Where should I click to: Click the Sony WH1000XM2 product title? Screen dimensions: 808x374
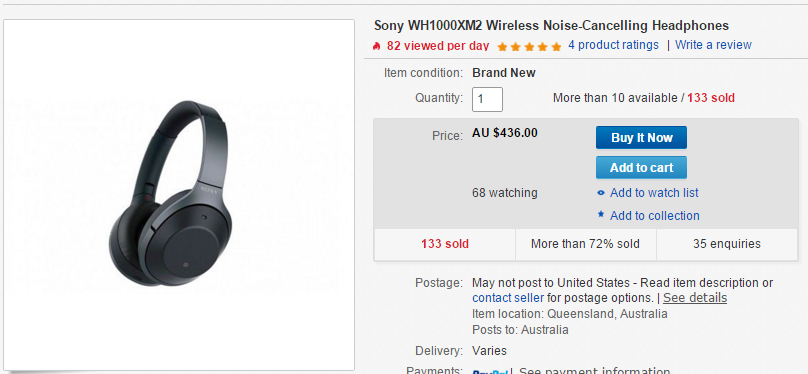click(551, 25)
